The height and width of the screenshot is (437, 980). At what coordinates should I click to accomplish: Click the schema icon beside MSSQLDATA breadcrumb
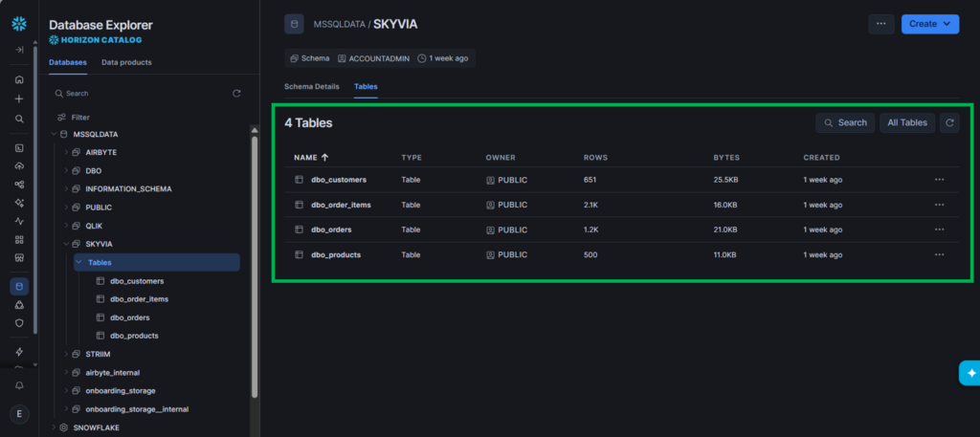click(294, 24)
